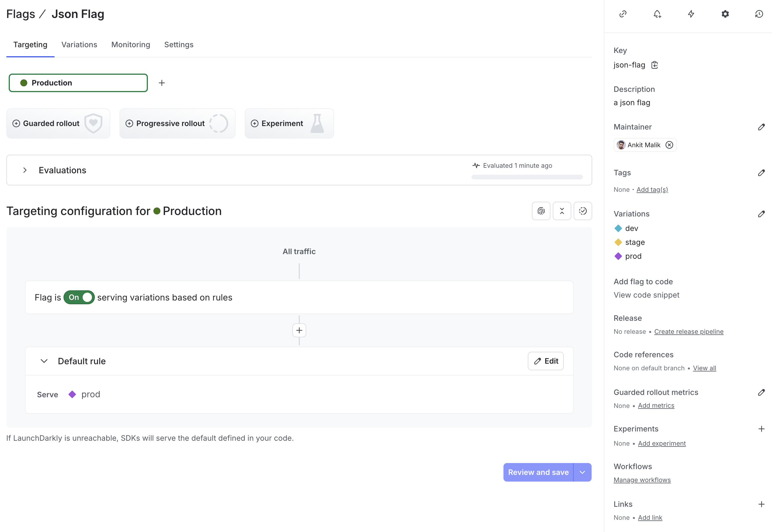
Task: Open View code snippet
Action: pos(646,295)
